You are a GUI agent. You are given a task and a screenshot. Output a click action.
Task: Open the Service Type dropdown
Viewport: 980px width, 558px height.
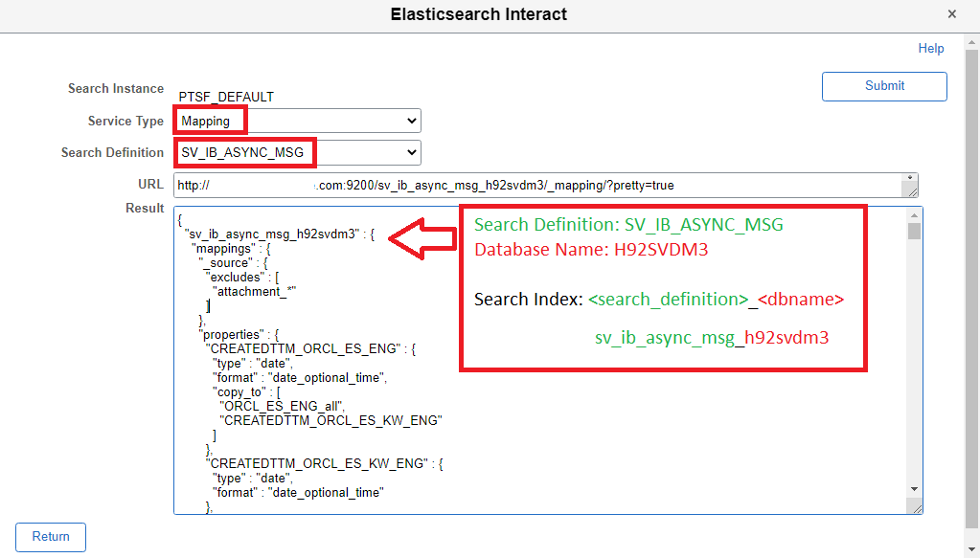point(298,121)
